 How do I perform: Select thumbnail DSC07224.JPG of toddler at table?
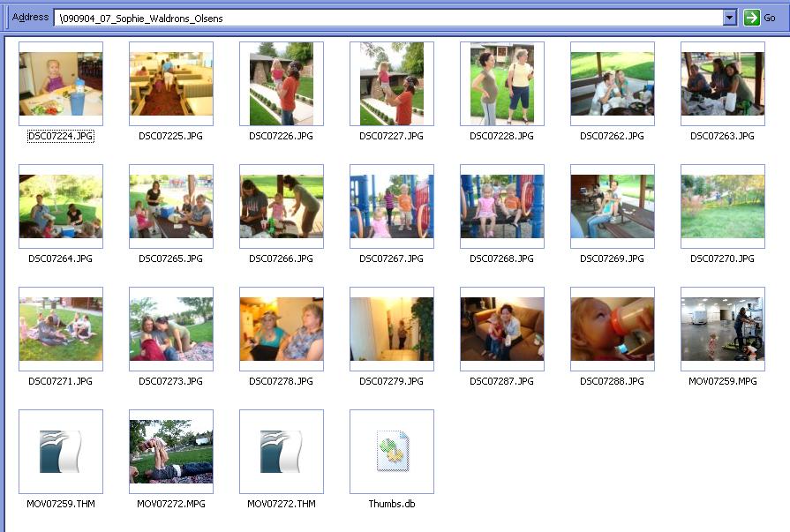click(61, 84)
